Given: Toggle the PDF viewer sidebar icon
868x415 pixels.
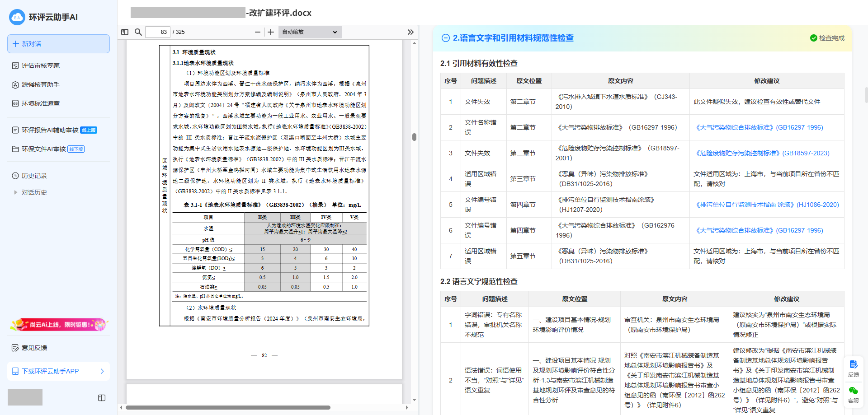Looking at the screenshot, I should coord(125,32).
